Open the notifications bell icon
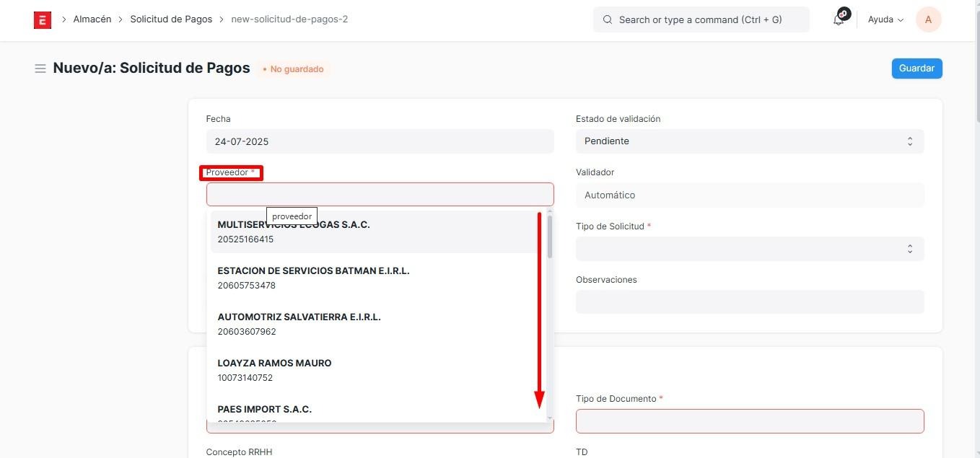 [x=839, y=20]
